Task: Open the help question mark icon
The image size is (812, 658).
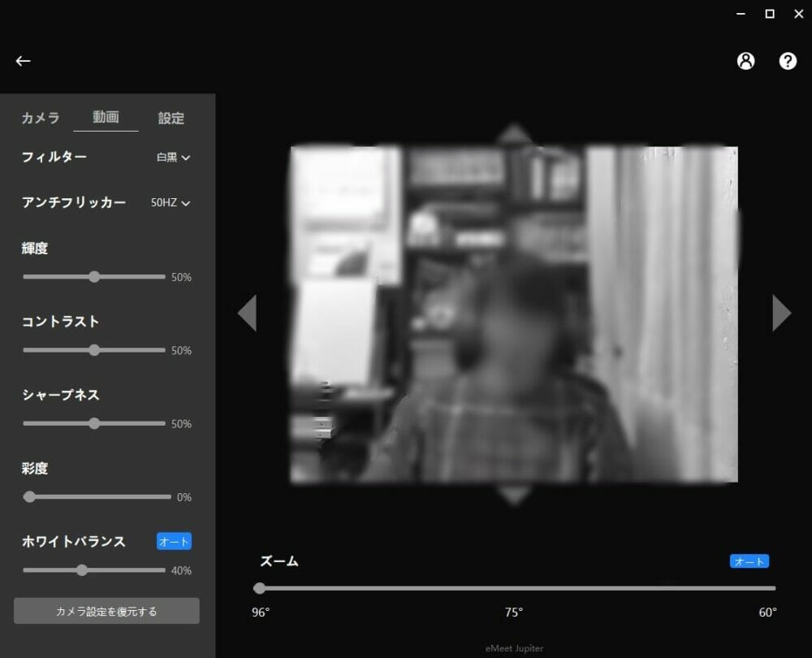Action: [x=788, y=61]
